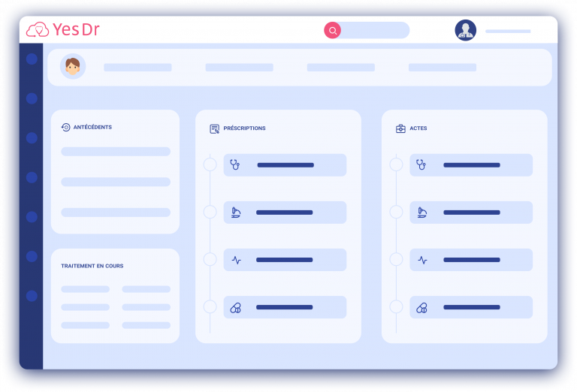This screenshot has width=577, height=392.
Task: Select last tab in patient header bar
Action: 442,68
